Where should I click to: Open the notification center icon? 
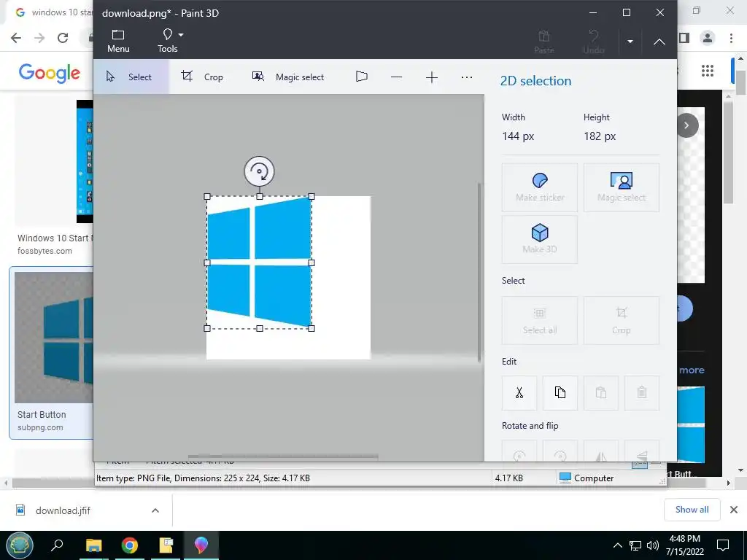[x=723, y=545]
